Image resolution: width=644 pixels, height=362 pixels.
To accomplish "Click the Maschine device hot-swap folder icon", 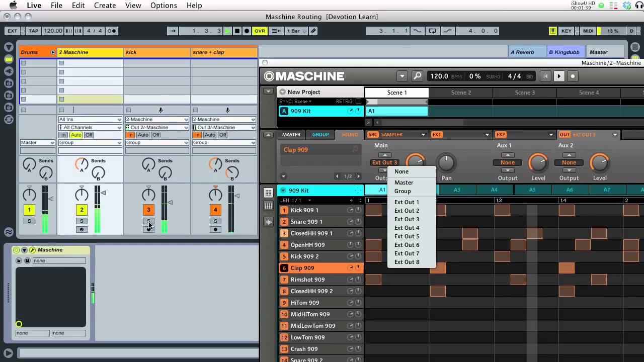I will click(19, 260).
